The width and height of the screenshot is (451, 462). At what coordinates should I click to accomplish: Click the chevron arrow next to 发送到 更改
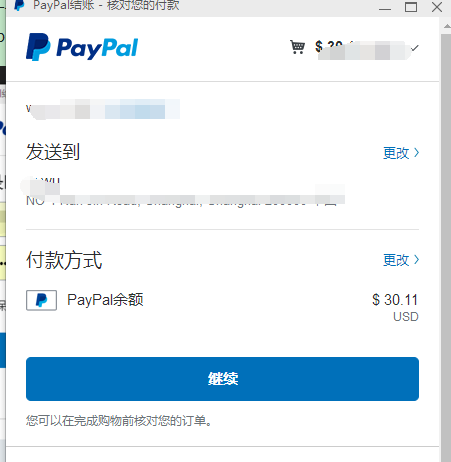416,153
